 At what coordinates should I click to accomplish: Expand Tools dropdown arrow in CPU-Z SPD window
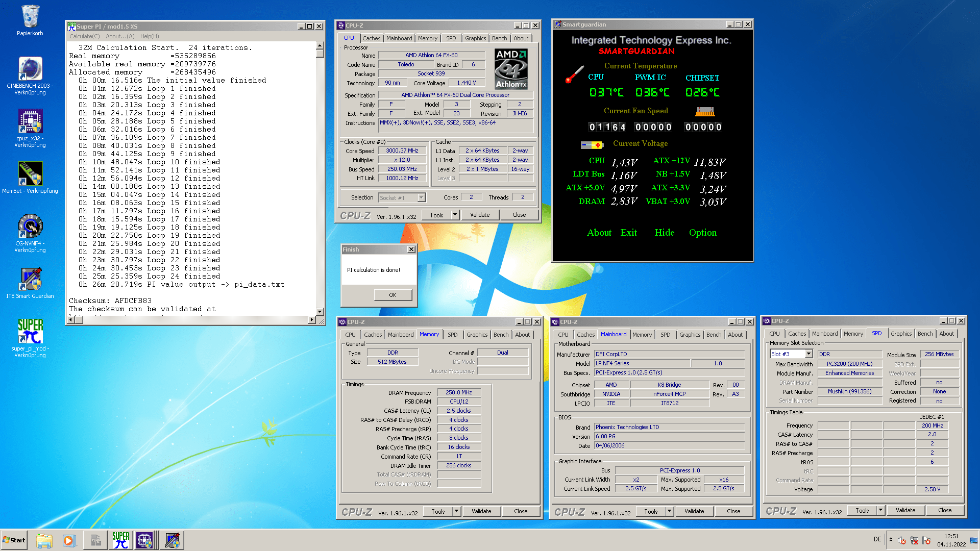tap(880, 510)
